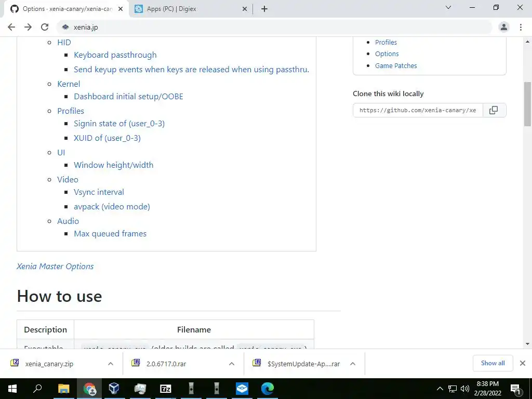Jump to the UI section
The width and height of the screenshot is (532, 399).
coord(61,153)
